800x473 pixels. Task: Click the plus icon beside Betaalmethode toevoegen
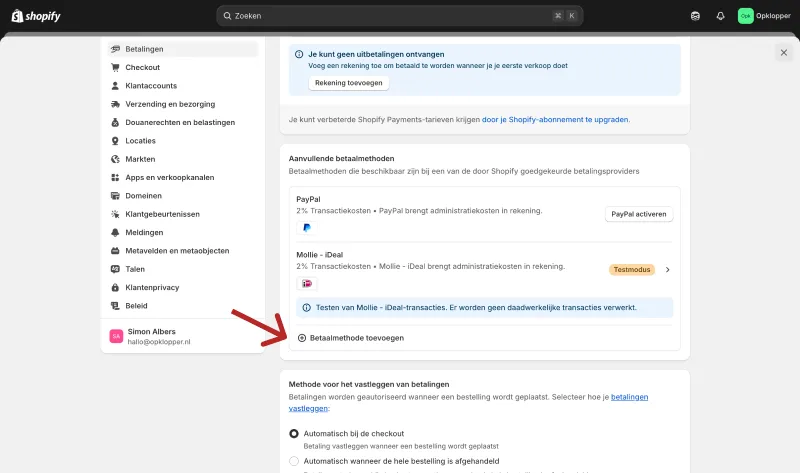click(302, 338)
